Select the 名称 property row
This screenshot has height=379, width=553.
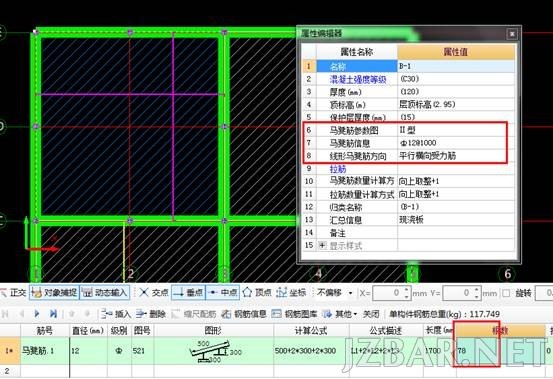point(357,66)
